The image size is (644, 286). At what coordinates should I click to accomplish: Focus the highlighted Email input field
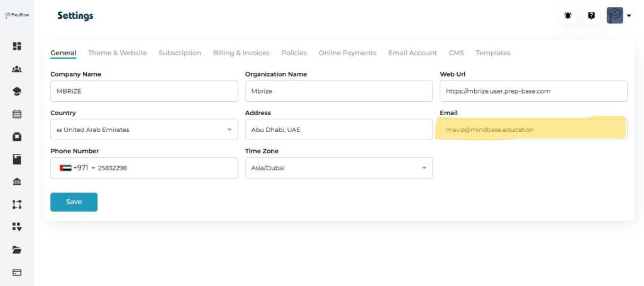[x=533, y=129]
